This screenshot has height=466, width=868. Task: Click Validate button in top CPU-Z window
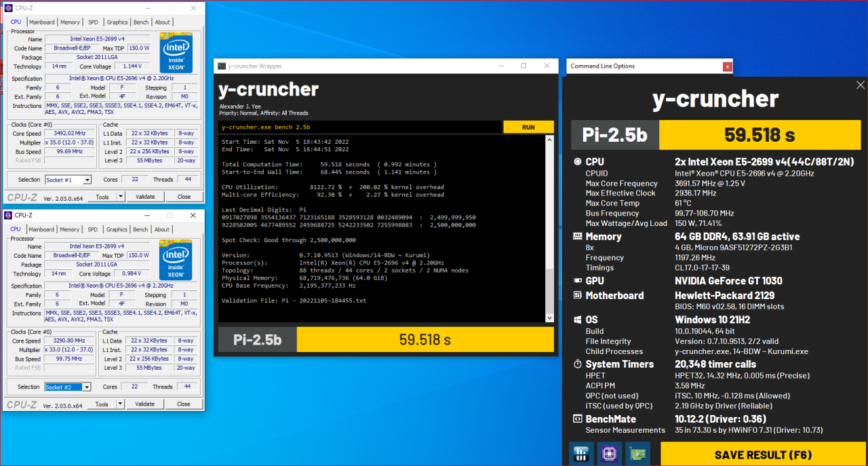[x=144, y=197]
